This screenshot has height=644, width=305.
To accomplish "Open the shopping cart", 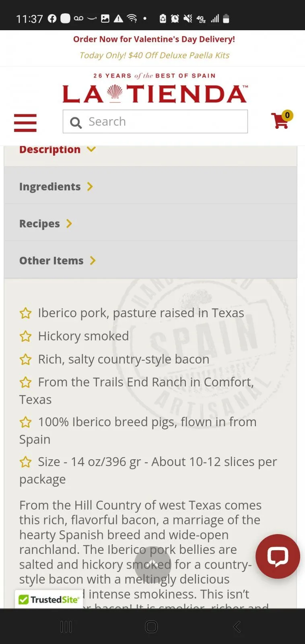I will point(280,121).
